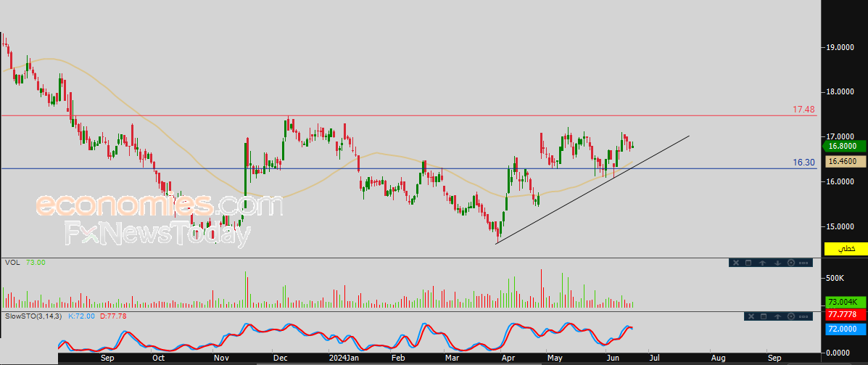Viewport: 868px width, 365px height.
Task: Click the 15.0000 price axis label
Action: [x=841, y=226]
